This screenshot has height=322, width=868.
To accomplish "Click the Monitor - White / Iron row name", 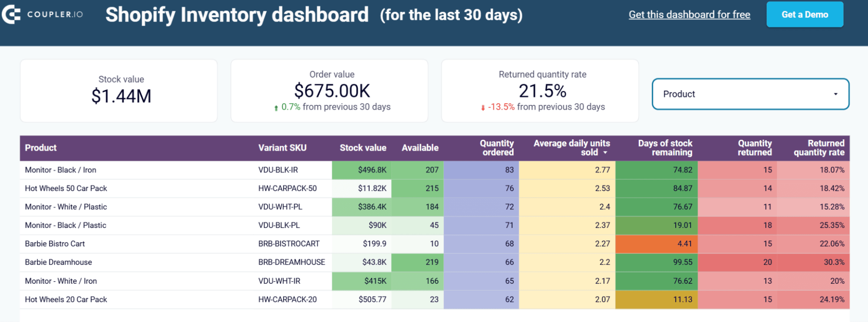I will (x=61, y=281).
